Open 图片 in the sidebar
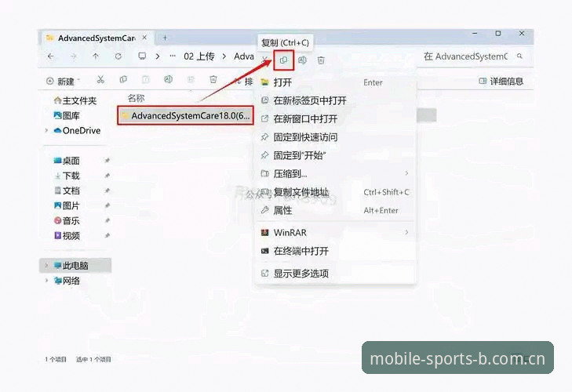The image size is (572, 392). click(67, 205)
